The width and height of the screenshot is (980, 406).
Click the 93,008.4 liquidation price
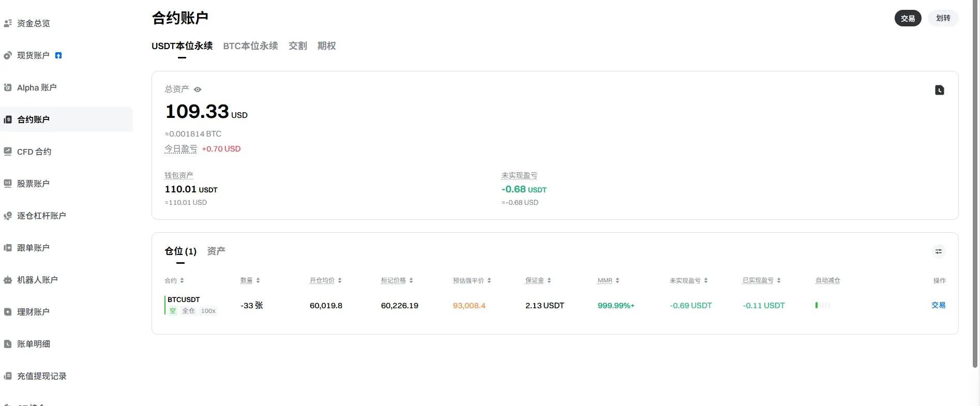click(469, 306)
